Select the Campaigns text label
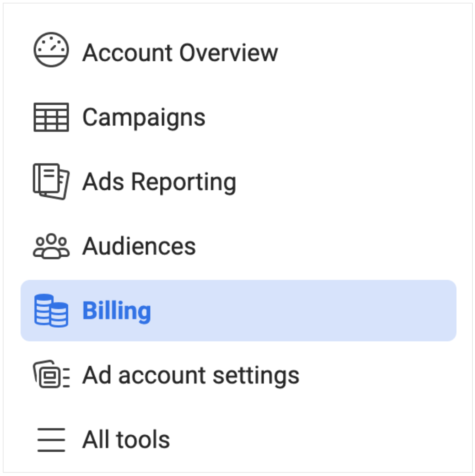This screenshot has height=476, width=475. click(x=144, y=118)
